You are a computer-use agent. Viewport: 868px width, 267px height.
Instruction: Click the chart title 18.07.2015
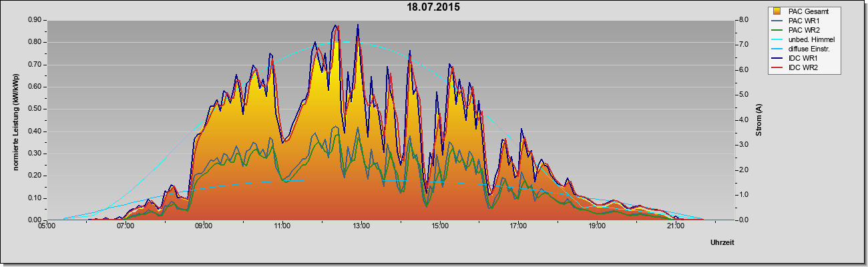pos(433,8)
